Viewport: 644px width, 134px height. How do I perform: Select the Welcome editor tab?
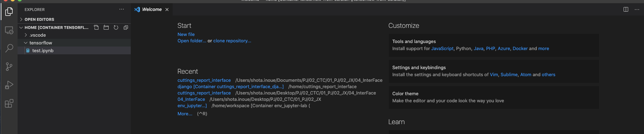click(x=152, y=10)
